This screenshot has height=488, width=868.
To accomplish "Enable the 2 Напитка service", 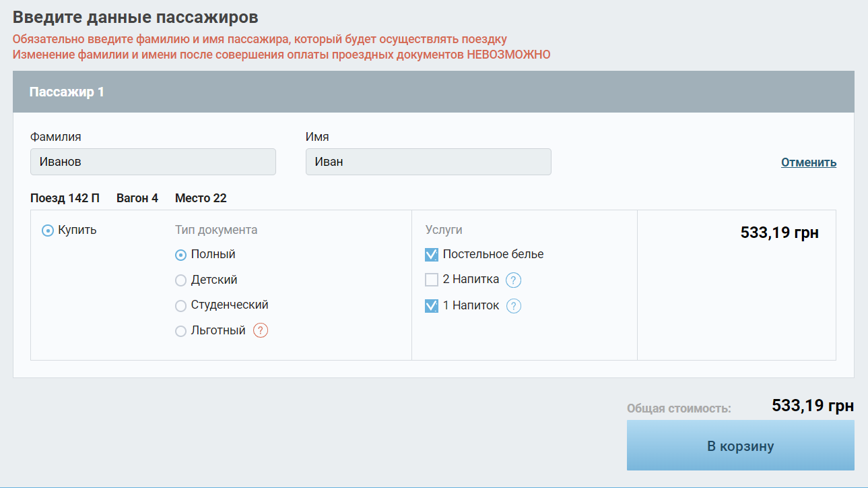I will coord(431,279).
